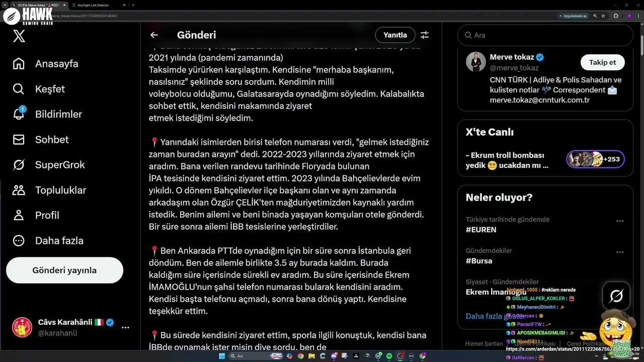Open Profil page from sidebar
Viewport: 644px width, 362px height.
[36, 215]
